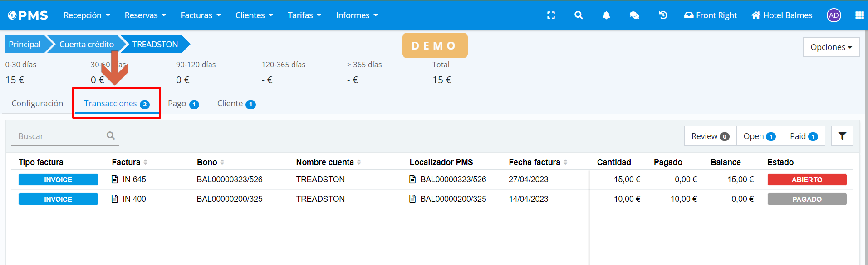Click the history clock icon
The image size is (868, 265).
[x=663, y=15]
